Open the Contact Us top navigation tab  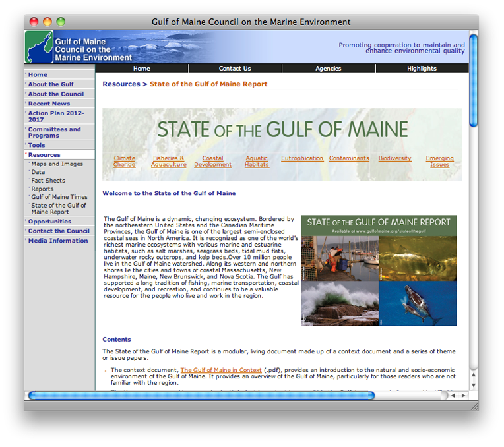point(235,69)
